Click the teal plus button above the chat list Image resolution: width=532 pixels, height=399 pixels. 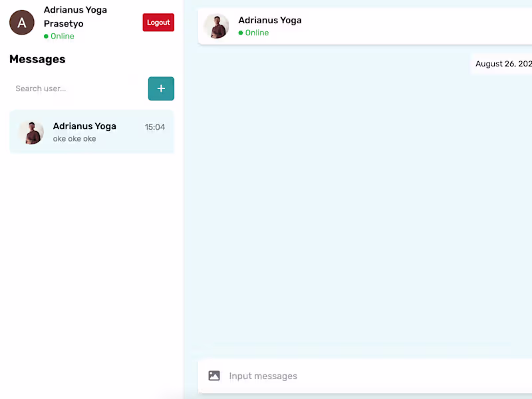[x=161, y=88]
